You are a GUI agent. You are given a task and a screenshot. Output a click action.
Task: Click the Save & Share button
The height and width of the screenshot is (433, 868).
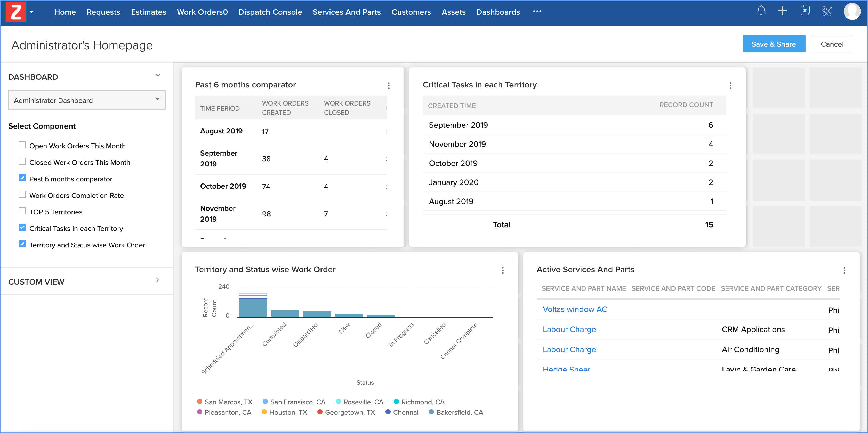point(773,44)
